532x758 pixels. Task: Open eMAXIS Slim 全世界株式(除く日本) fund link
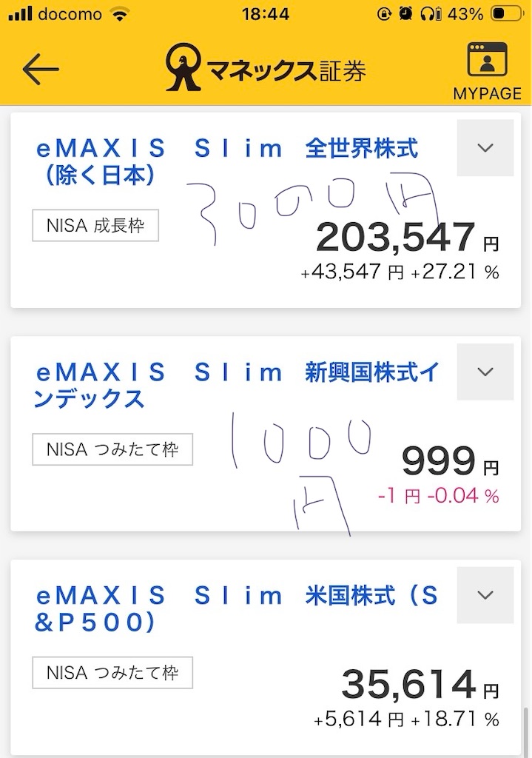(227, 161)
